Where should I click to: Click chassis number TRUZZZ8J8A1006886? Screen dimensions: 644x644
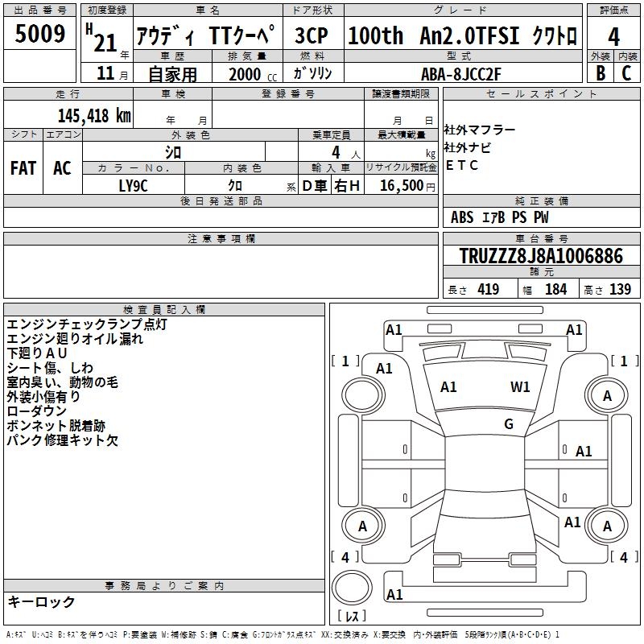(x=541, y=256)
